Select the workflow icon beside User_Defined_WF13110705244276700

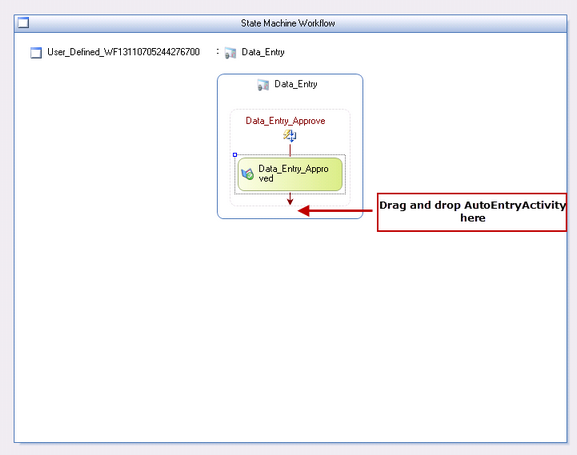point(36,53)
